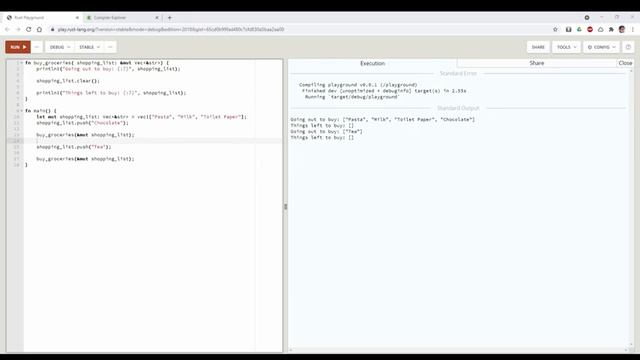Click the 'Things left to buy' println code line

click(111, 93)
